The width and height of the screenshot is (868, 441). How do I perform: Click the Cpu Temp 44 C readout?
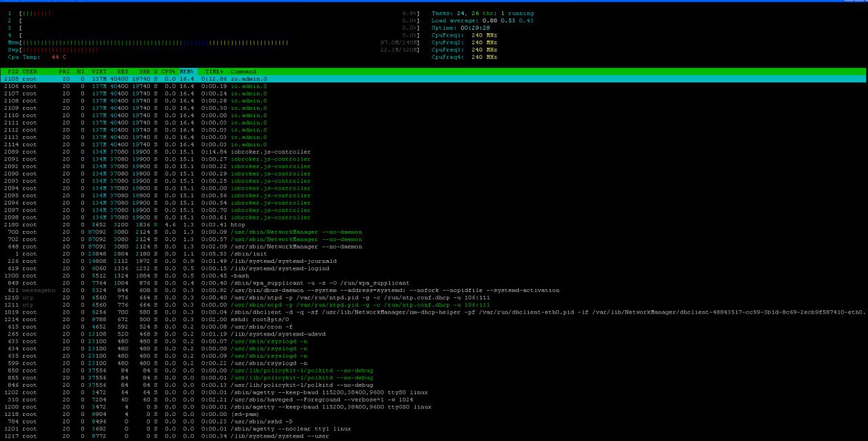36,57
